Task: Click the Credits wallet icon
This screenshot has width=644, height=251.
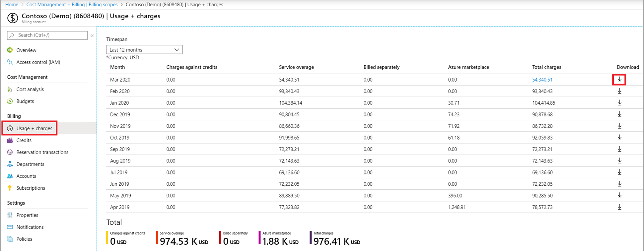Action: tap(10, 141)
